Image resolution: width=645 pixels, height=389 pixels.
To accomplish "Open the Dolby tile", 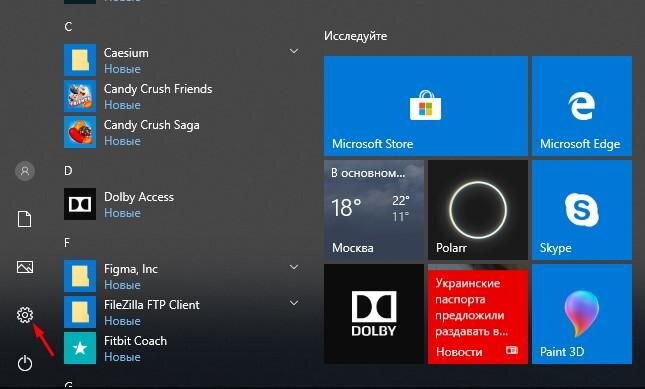I will tap(374, 314).
